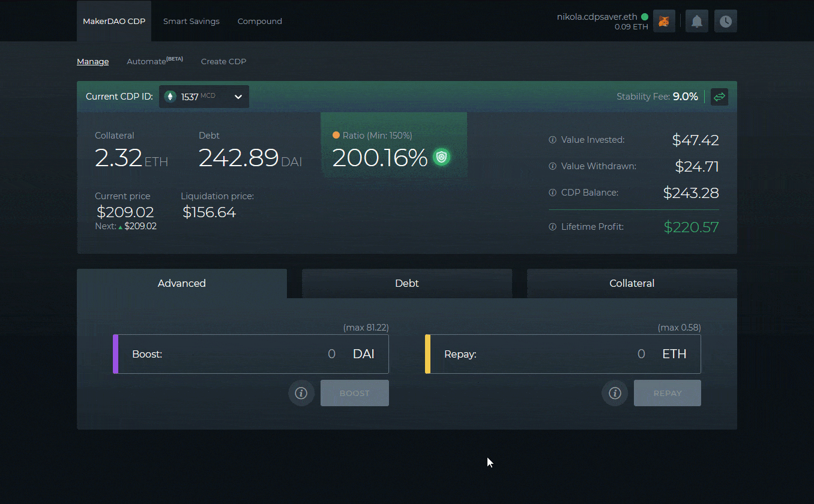The width and height of the screenshot is (814, 504).
Task: Click info icon beside Lifetime Profit
Action: click(x=552, y=227)
